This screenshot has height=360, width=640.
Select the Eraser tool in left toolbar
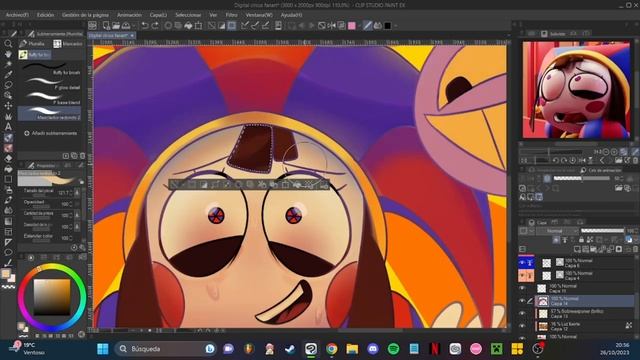pos(8,158)
